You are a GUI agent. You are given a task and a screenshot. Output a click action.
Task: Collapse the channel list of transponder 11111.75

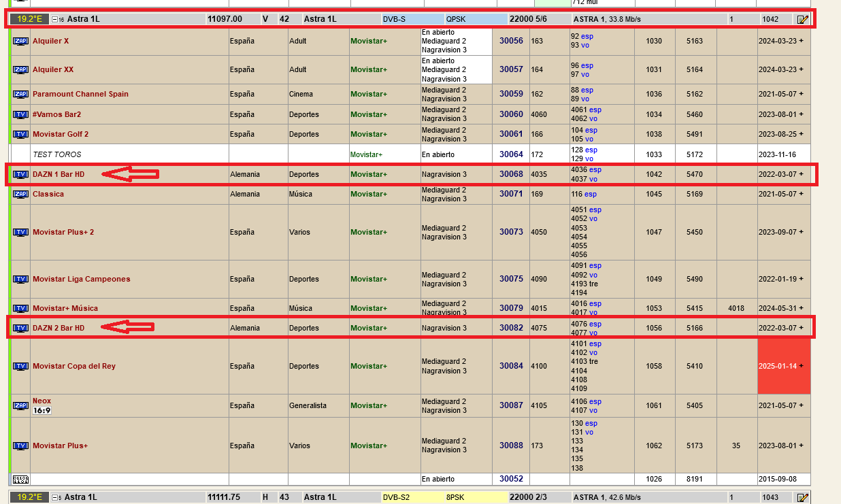(55, 497)
